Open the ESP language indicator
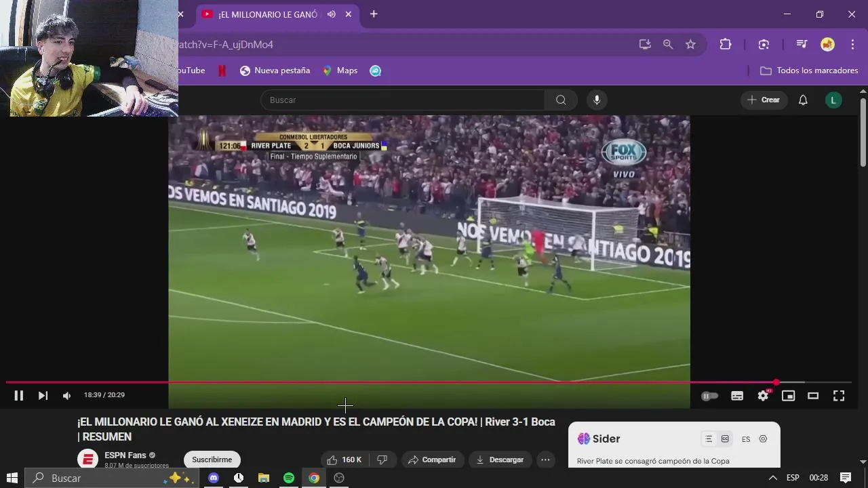The image size is (868, 488). (x=793, y=478)
